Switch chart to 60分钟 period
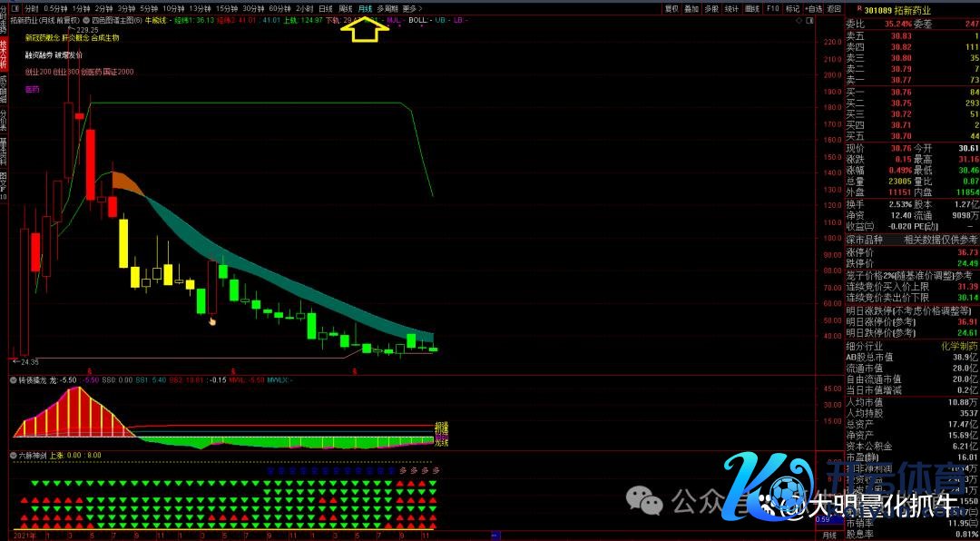 279,8
